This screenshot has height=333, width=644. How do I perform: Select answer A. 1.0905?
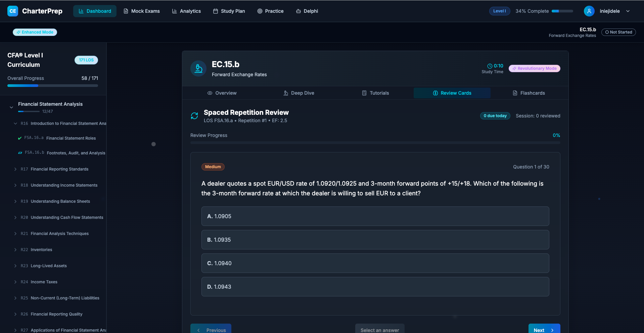tap(375, 216)
